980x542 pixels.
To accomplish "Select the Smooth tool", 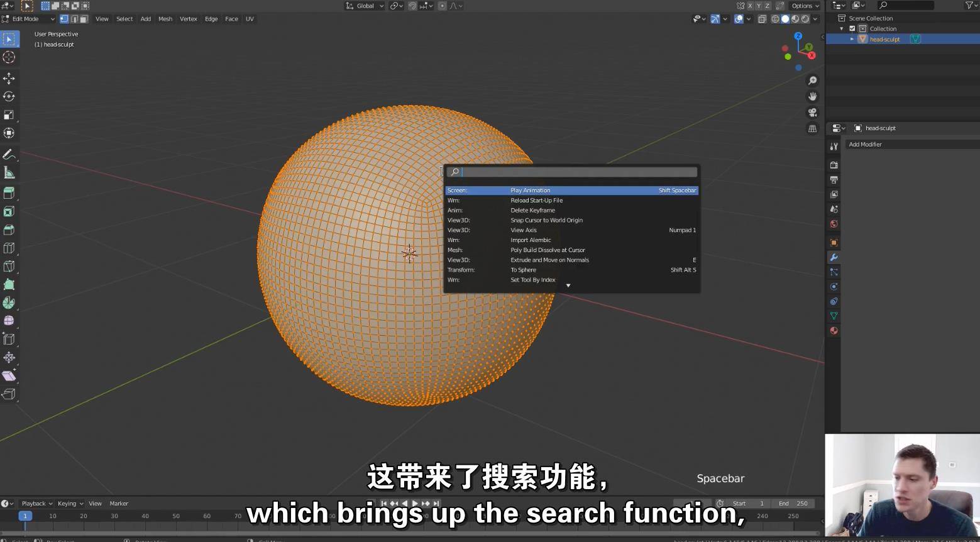I will point(9,321).
